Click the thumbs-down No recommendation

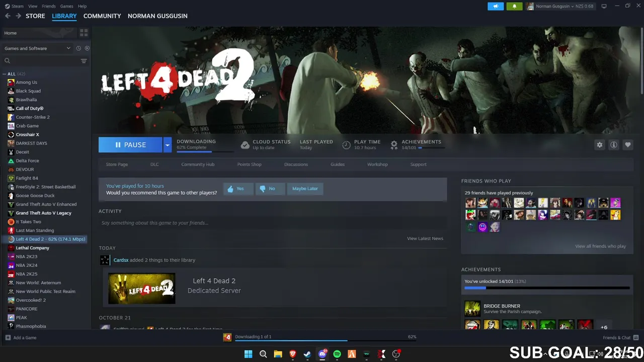(269, 189)
